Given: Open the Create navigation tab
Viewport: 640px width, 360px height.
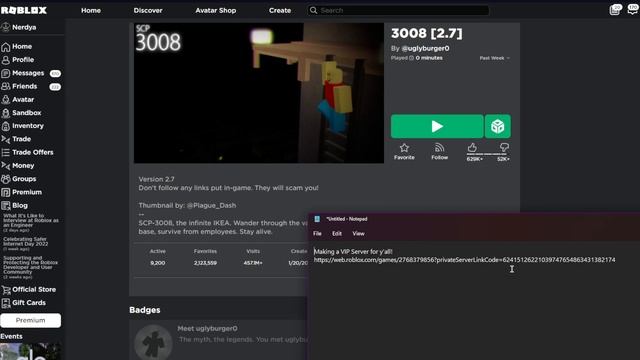Looking at the screenshot, I should (280, 10).
